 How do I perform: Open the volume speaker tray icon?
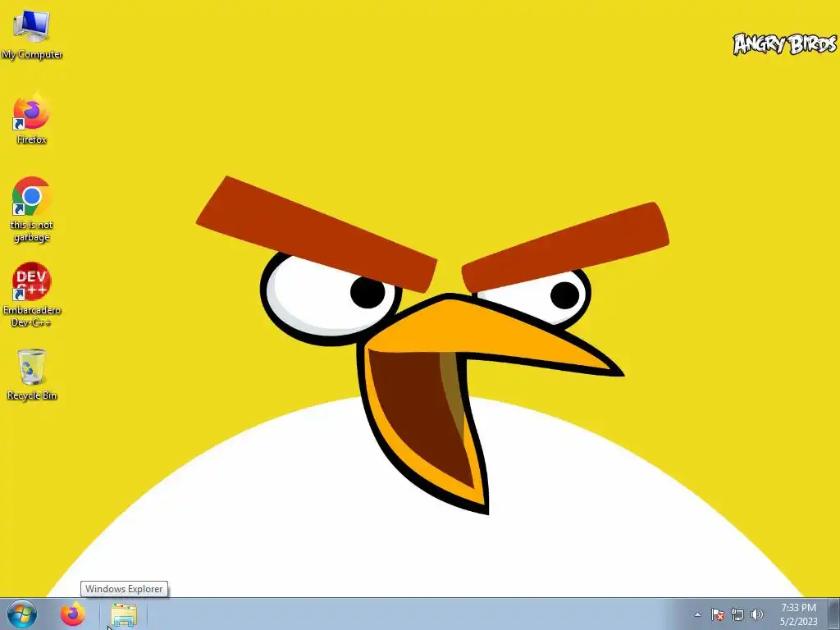coord(757,614)
